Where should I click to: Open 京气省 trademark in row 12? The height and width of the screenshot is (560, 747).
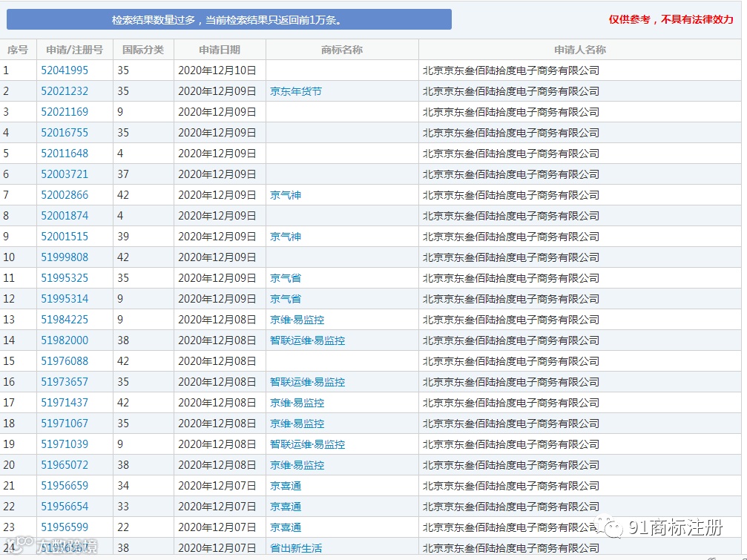[x=286, y=299]
